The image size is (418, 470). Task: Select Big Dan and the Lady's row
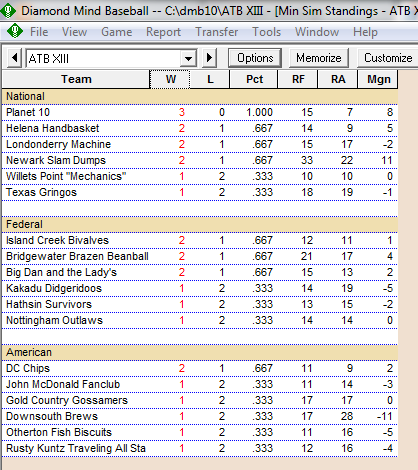coord(200,272)
